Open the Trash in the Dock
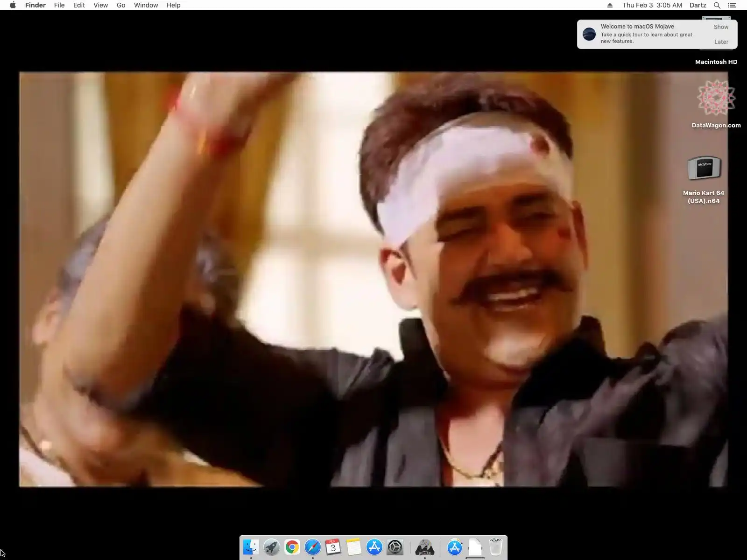The height and width of the screenshot is (560, 747). (495, 547)
